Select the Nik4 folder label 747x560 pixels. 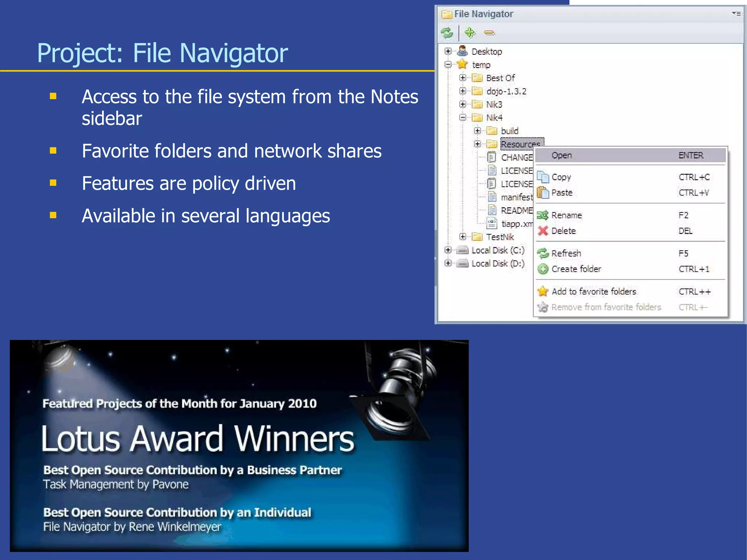pos(494,117)
